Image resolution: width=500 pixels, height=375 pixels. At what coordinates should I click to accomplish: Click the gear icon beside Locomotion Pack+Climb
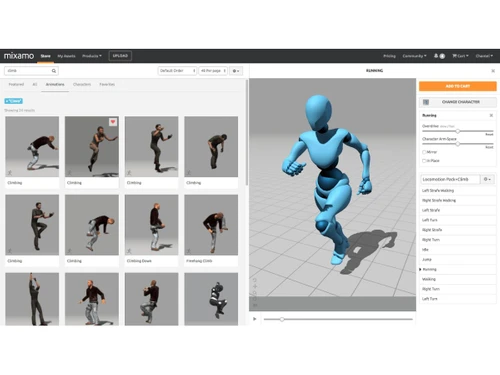pos(487,179)
